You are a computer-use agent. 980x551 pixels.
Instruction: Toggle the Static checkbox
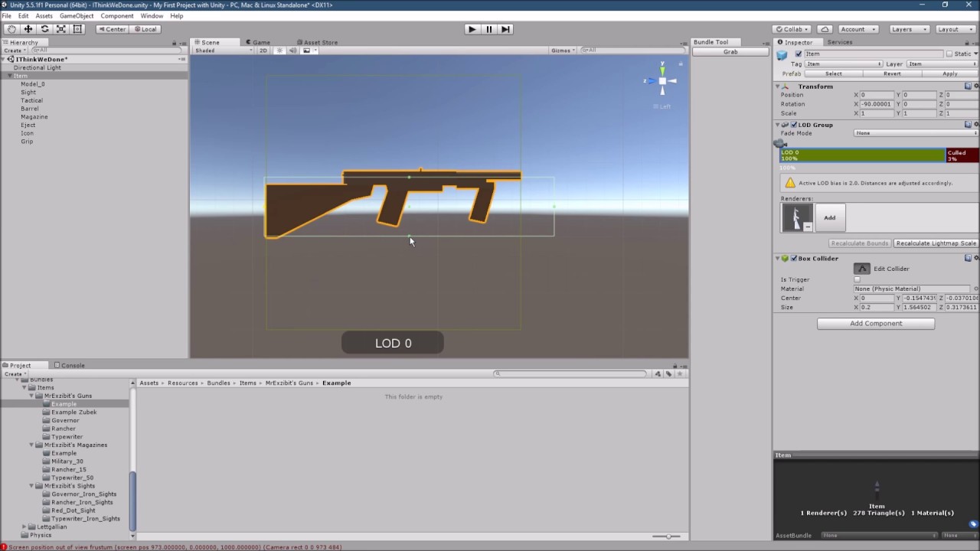949,54
